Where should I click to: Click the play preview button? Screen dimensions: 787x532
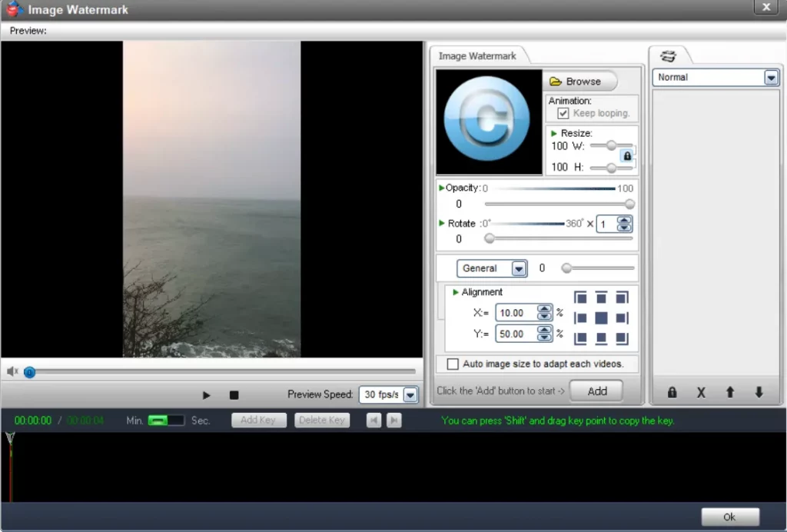(206, 395)
